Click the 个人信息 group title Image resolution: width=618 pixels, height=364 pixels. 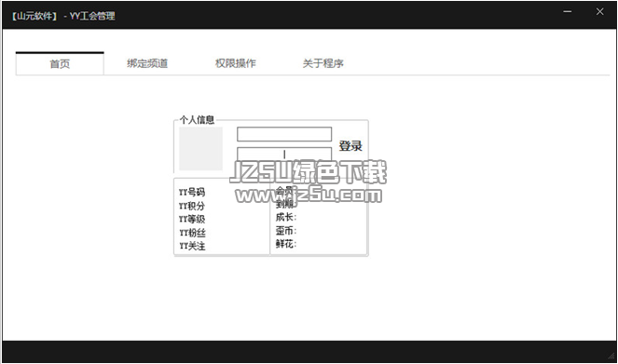197,120
